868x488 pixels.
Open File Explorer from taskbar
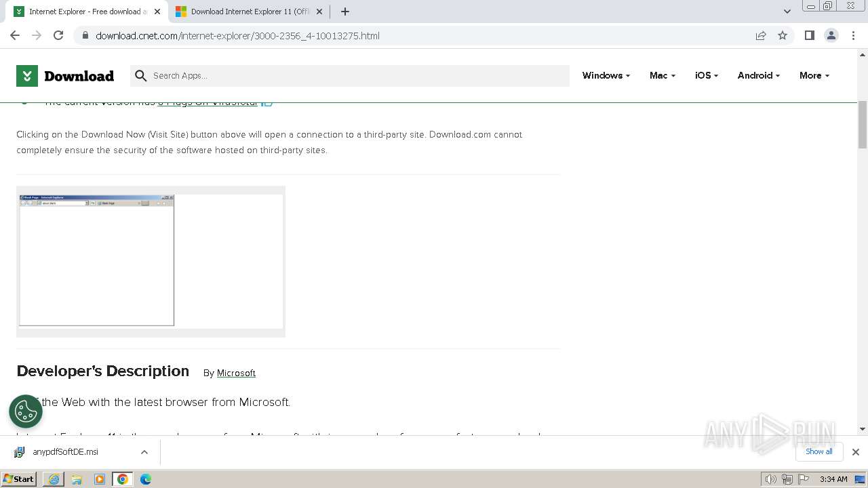[77, 479]
